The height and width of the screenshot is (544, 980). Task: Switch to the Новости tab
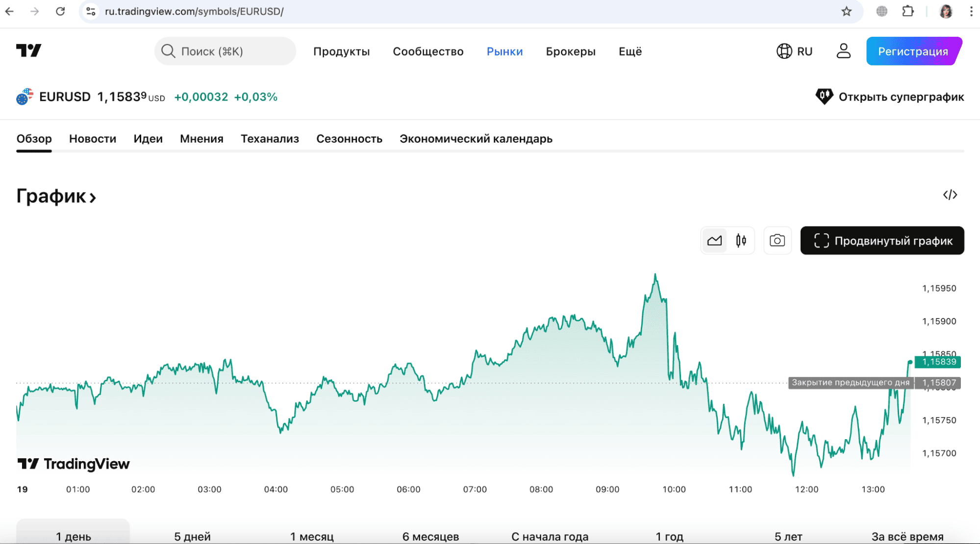93,139
